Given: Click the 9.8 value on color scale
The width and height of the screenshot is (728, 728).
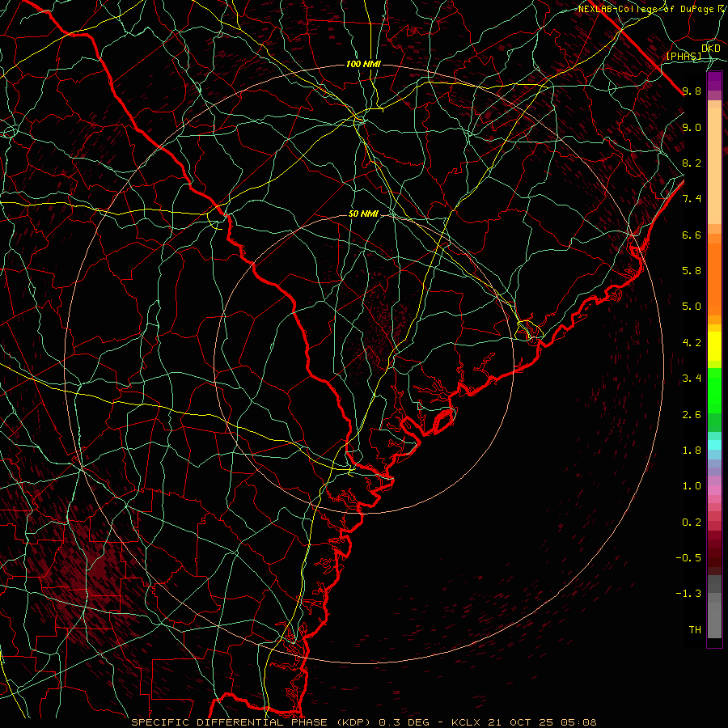Looking at the screenshot, I should click(x=692, y=91).
